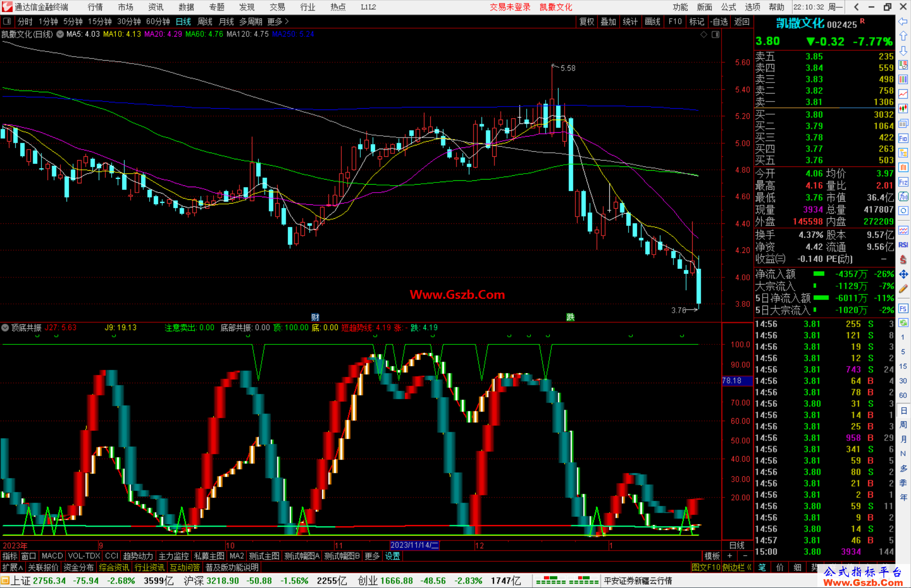Screen dimensions: 911x588
Task: Click the 5日净流入额 green flow bar
Action: point(821,298)
